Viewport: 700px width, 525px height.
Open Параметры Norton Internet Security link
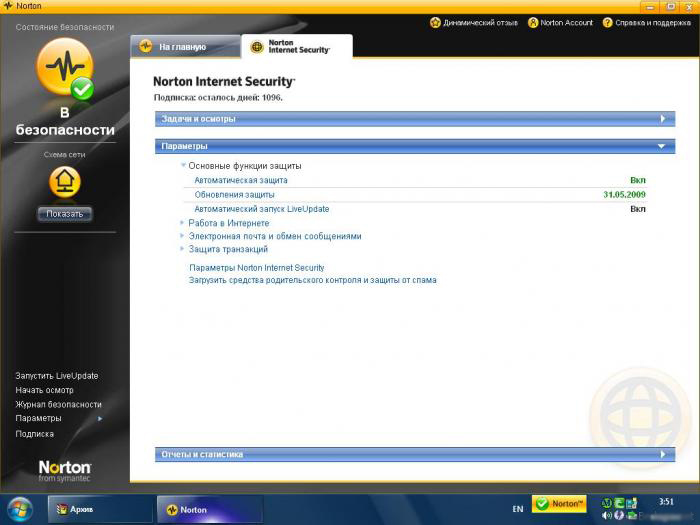click(x=257, y=268)
